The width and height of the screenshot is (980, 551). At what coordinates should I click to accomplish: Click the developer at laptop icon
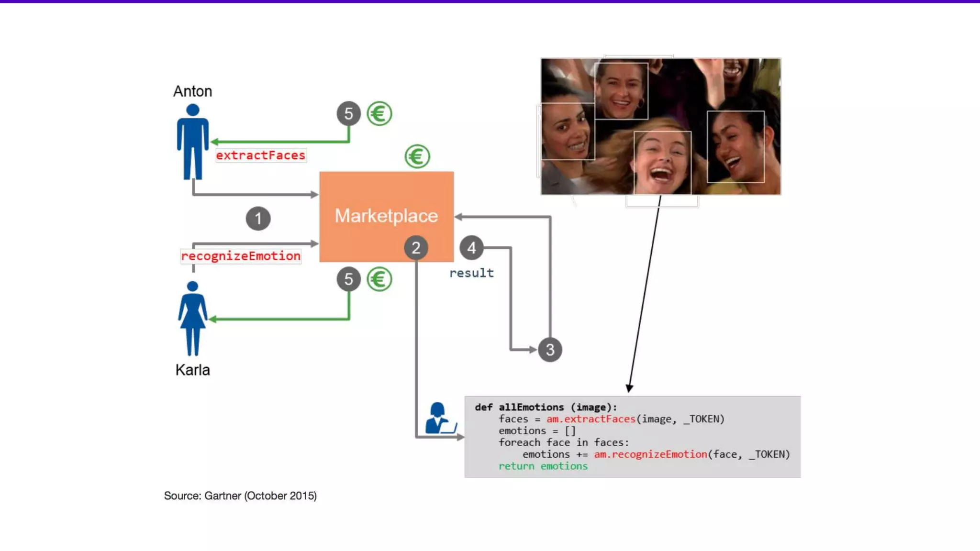pos(439,419)
